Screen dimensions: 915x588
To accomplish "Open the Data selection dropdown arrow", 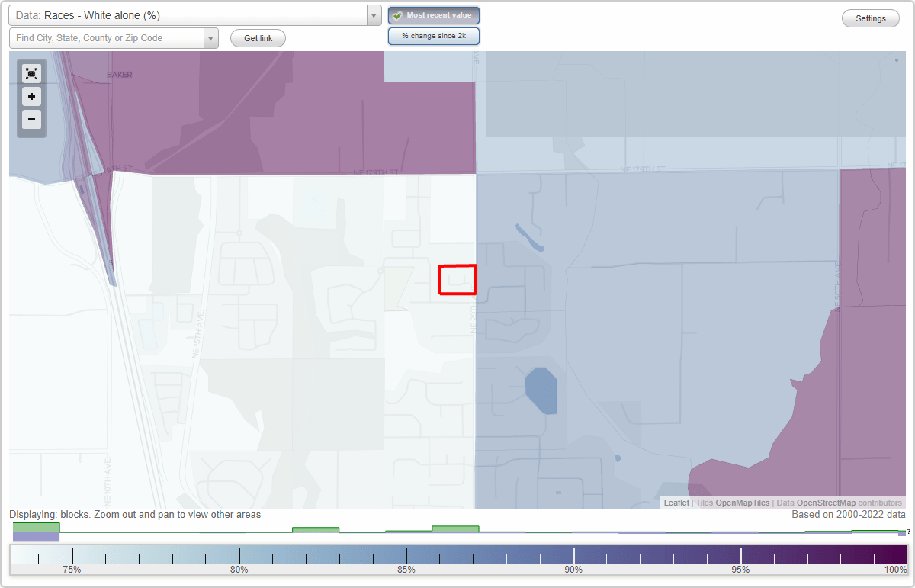I will coord(374,15).
